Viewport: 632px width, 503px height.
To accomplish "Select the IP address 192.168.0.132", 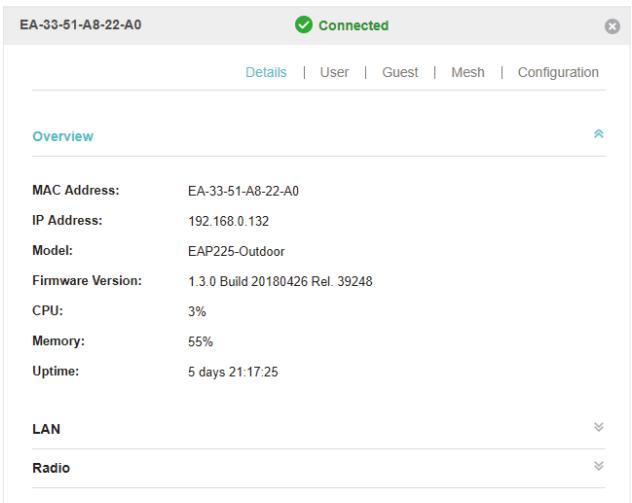I will tap(228, 221).
